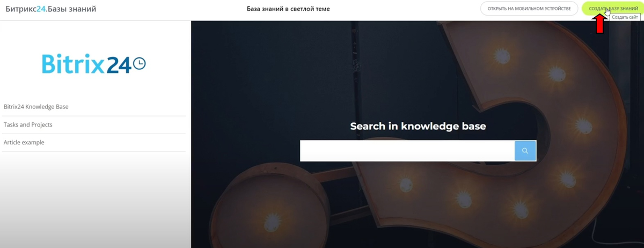Click the clock icon in Bitrix24 logo

139,64
